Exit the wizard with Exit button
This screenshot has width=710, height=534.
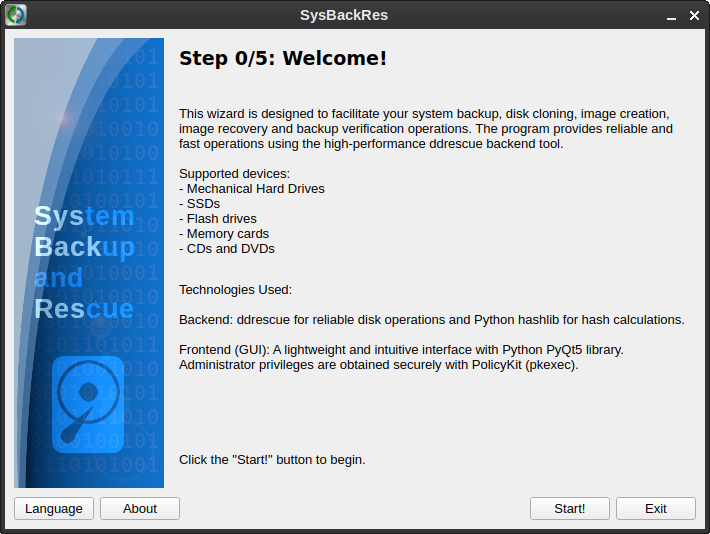click(x=655, y=508)
